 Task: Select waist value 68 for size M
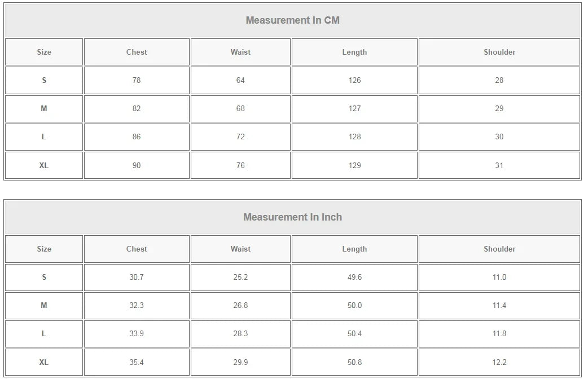click(240, 108)
